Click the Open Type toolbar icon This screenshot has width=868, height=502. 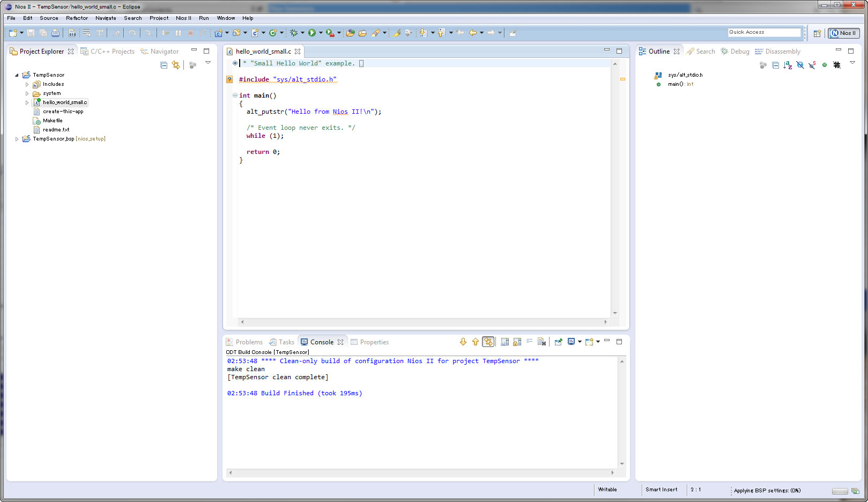tap(350, 33)
